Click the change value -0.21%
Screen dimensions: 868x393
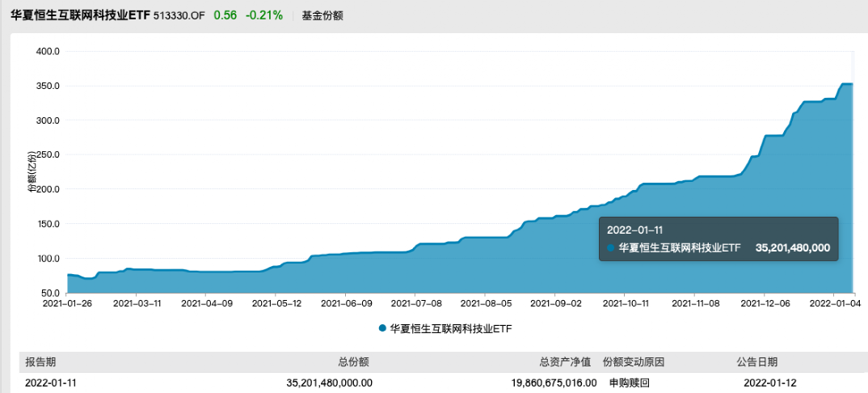pos(264,15)
